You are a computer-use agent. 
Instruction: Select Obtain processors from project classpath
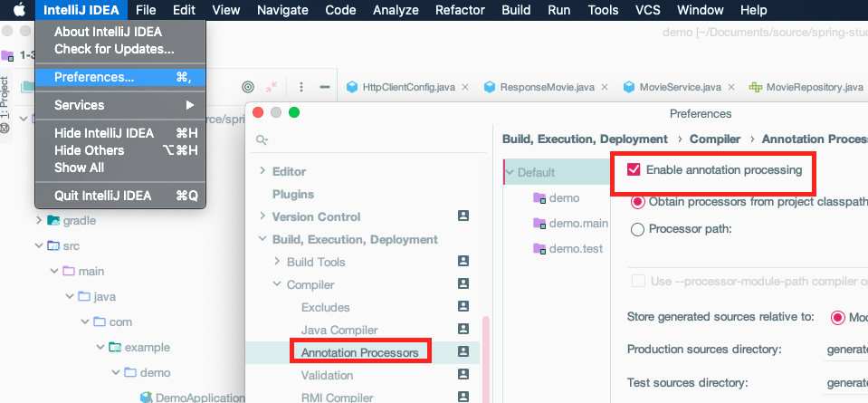tap(638, 202)
